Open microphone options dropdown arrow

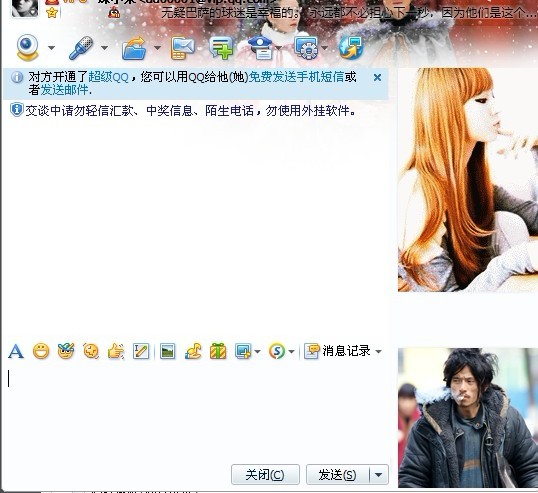tap(104, 48)
